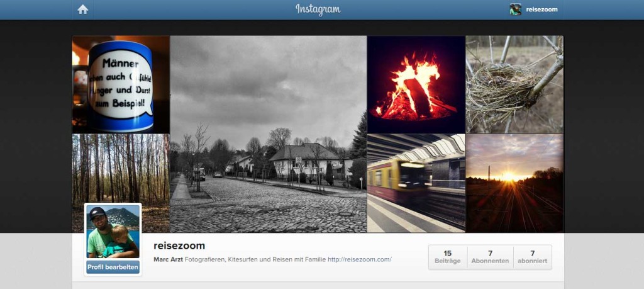644x289 pixels.
Task: Open the blue Männer mug photo
Action: [x=121, y=84]
